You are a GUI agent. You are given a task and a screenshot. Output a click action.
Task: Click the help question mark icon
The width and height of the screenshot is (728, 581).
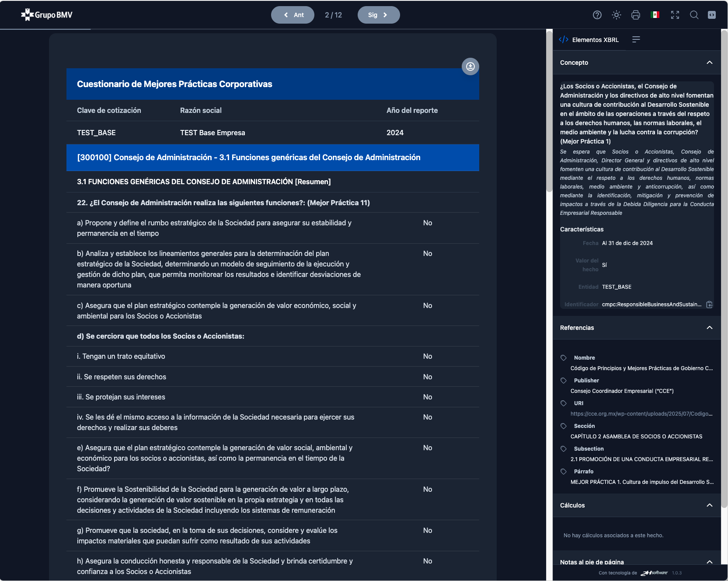(x=597, y=15)
